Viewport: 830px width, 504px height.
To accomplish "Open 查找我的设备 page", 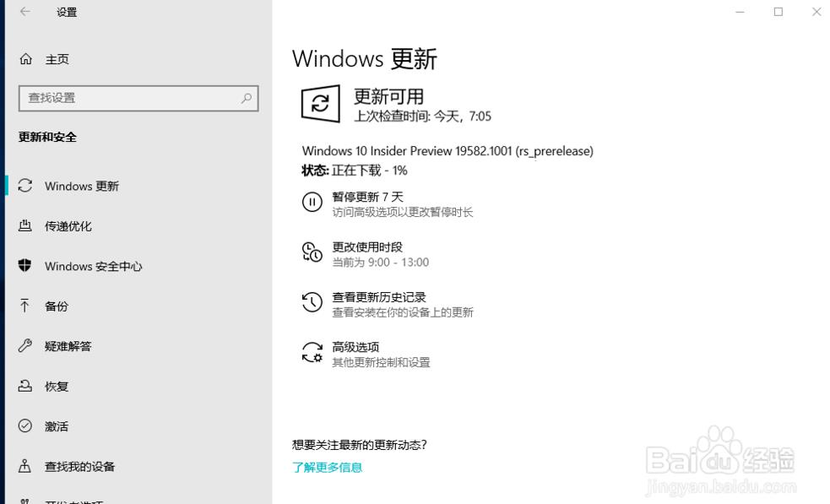I will pos(80,466).
